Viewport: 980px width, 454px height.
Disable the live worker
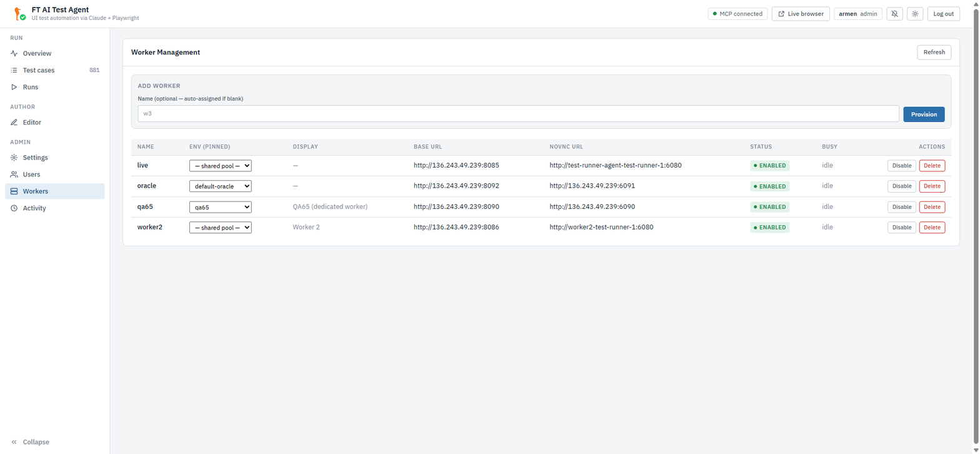(x=902, y=166)
